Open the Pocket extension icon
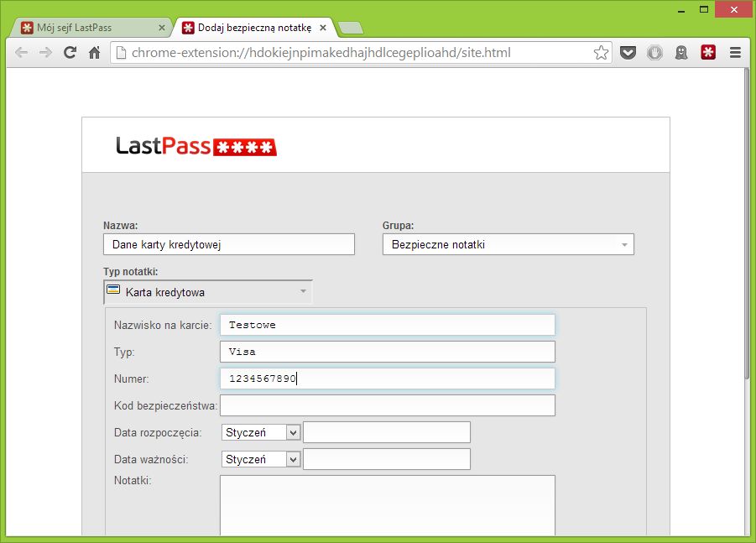The height and width of the screenshot is (543, 756). pos(628,53)
